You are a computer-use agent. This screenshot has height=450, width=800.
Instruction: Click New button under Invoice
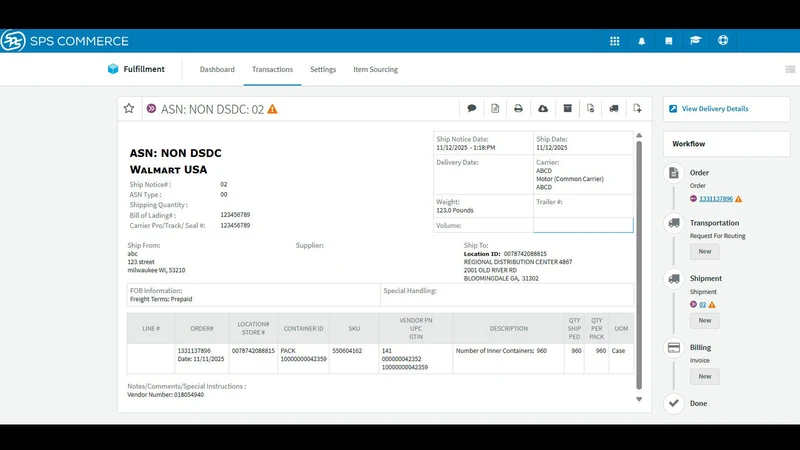click(x=705, y=377)
